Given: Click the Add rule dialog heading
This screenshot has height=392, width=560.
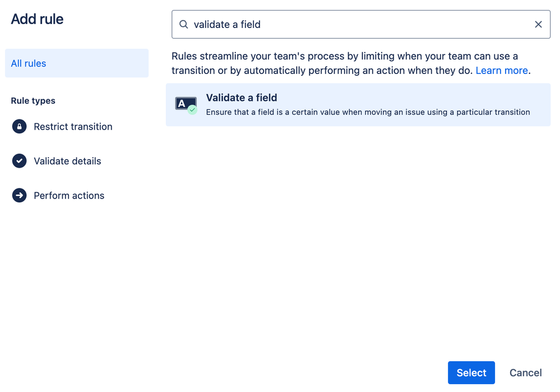Looking at the screenshot, I should point(37,19).
